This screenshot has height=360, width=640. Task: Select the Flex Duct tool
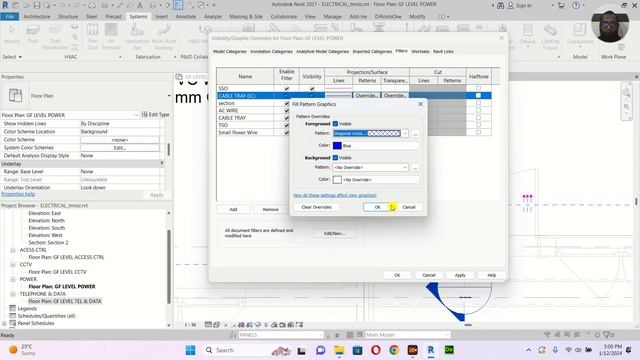tap(93, 36)
